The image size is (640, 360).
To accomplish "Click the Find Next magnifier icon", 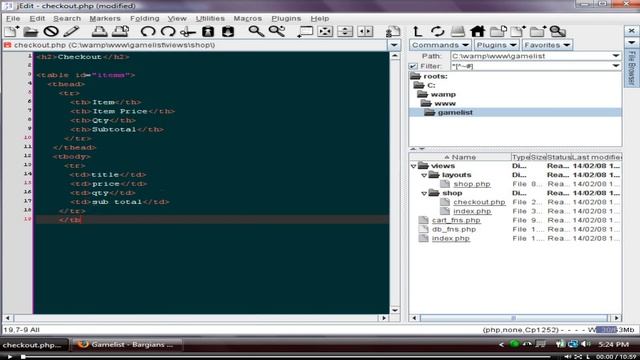I will coord(277,31).
